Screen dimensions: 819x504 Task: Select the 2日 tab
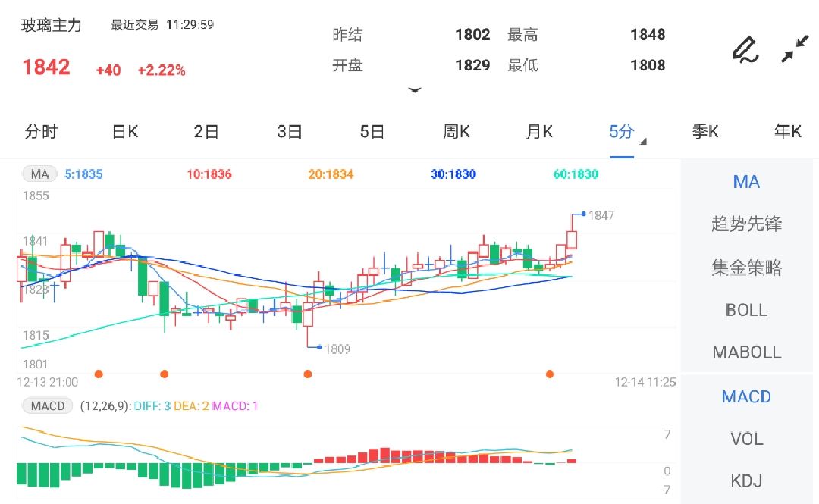click(206, 132)
